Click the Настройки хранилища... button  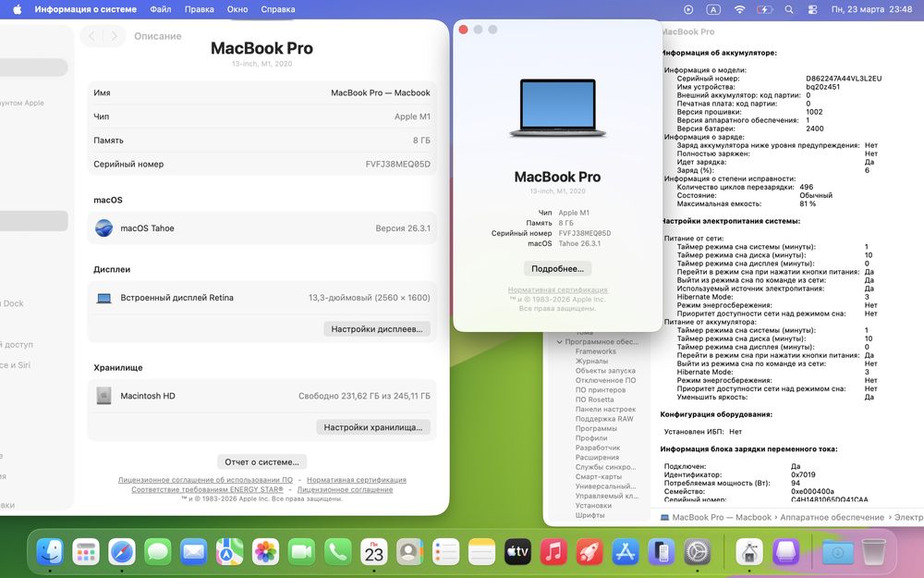pos(373,427)
